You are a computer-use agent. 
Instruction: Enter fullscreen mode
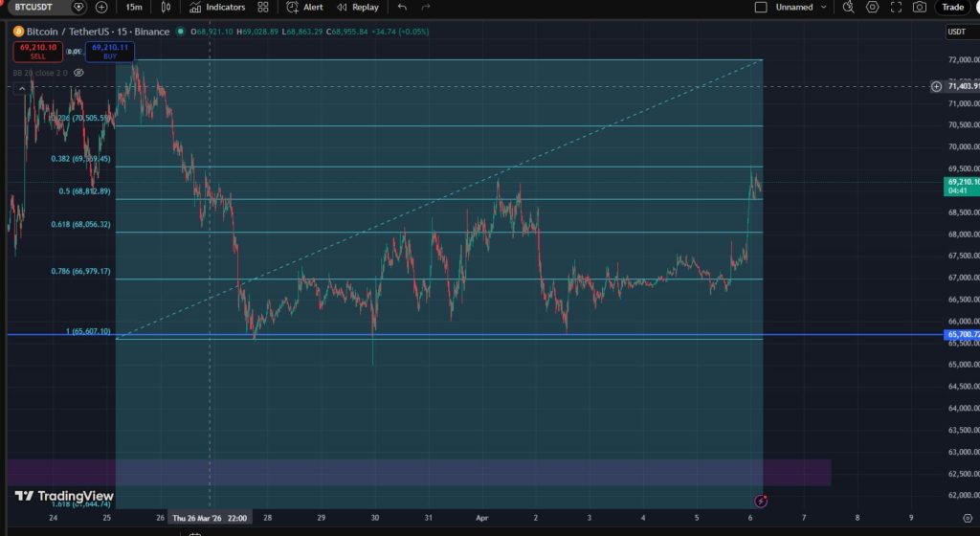click(896, 7)
